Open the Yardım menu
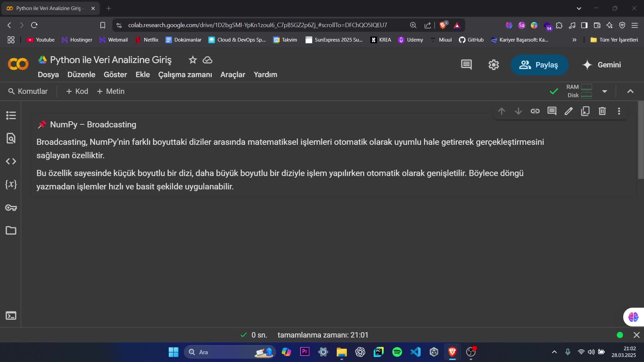 click(265, 74)
